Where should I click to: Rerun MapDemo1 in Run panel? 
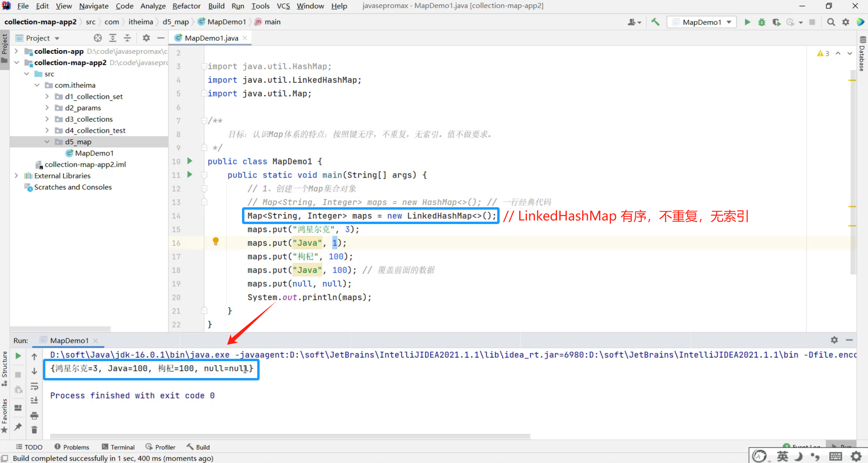point(18,356)
